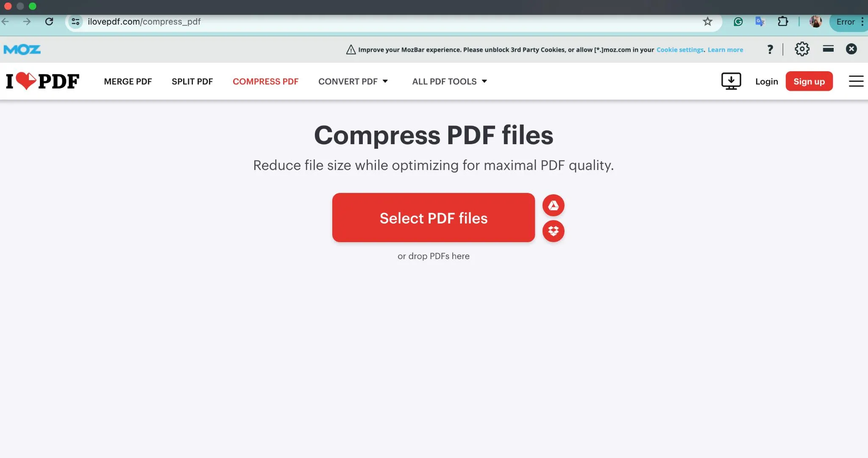The width and height of the screenshot is (868, 458).
Task: Click the browser favorites star icon
Action: (707, 22)
